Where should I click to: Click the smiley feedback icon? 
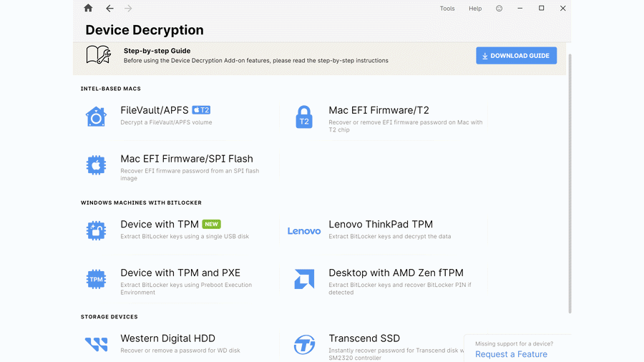pyautogui.click(x=499, y=9)
